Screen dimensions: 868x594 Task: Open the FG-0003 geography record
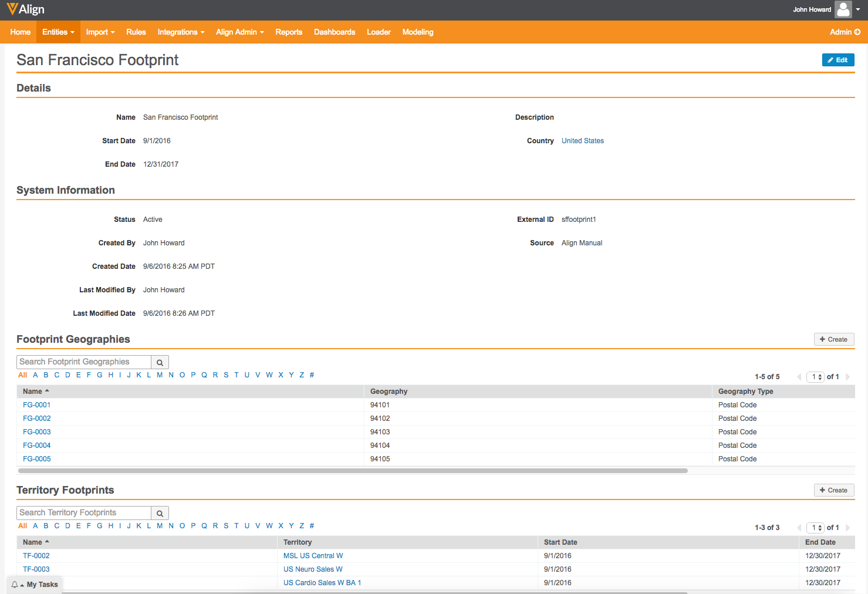point(37,432)
